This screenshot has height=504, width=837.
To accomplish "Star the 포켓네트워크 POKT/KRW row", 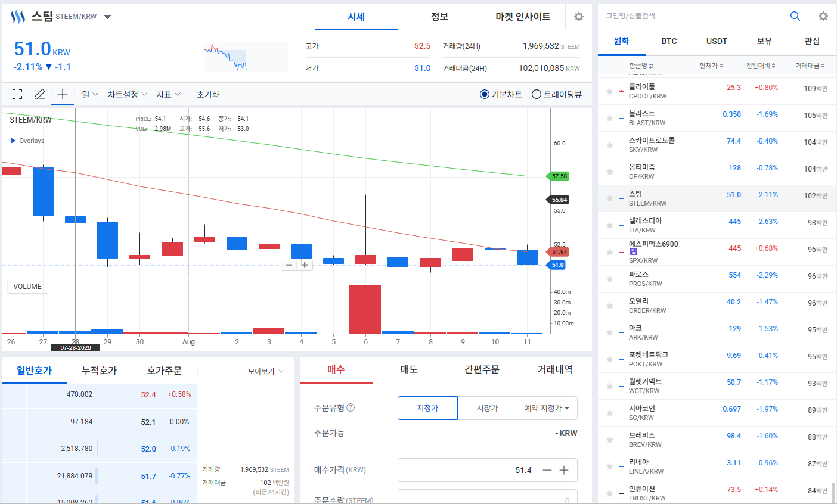I will click(x=610, y=359).
